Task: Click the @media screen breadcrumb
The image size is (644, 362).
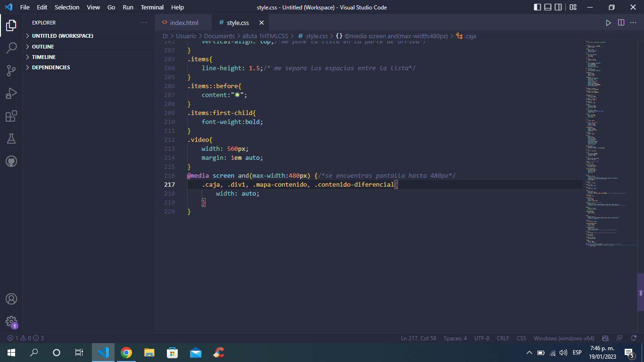Action: coord(392,36)
